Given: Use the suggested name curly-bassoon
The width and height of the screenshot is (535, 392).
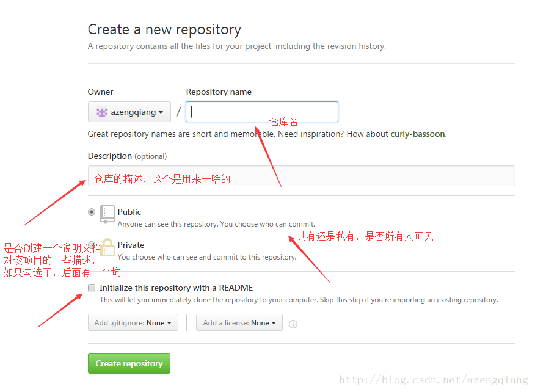Looking at the screenshot, I should tap(418, 134).
